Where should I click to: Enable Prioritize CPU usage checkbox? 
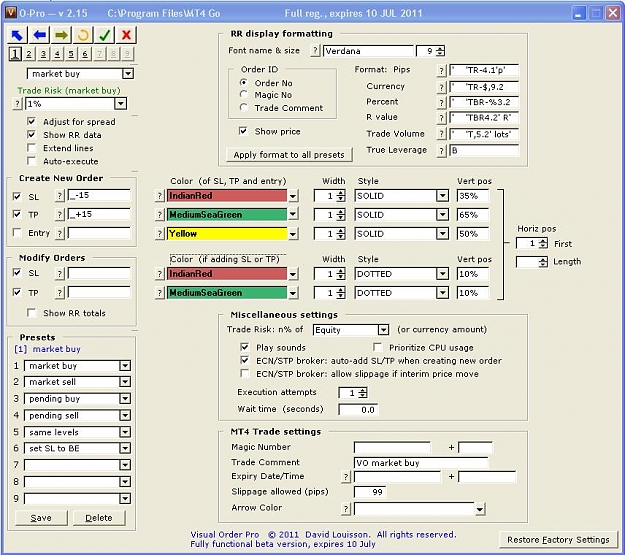[377, 347]
